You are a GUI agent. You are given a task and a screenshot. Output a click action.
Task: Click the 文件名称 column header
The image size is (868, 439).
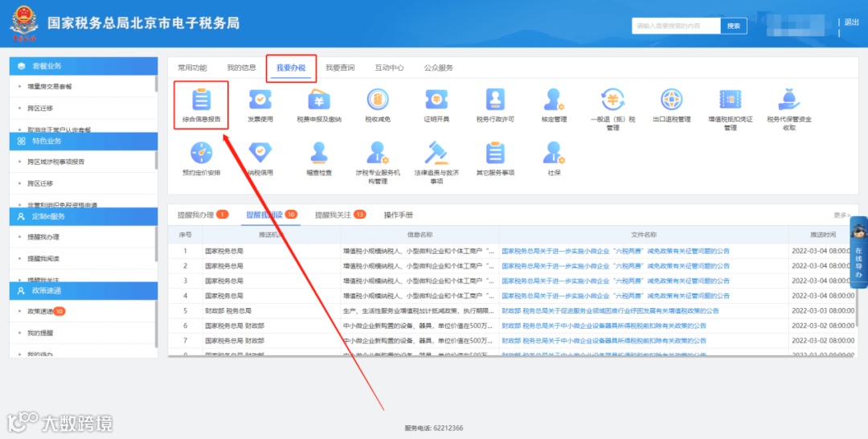[x=644, y=235]
